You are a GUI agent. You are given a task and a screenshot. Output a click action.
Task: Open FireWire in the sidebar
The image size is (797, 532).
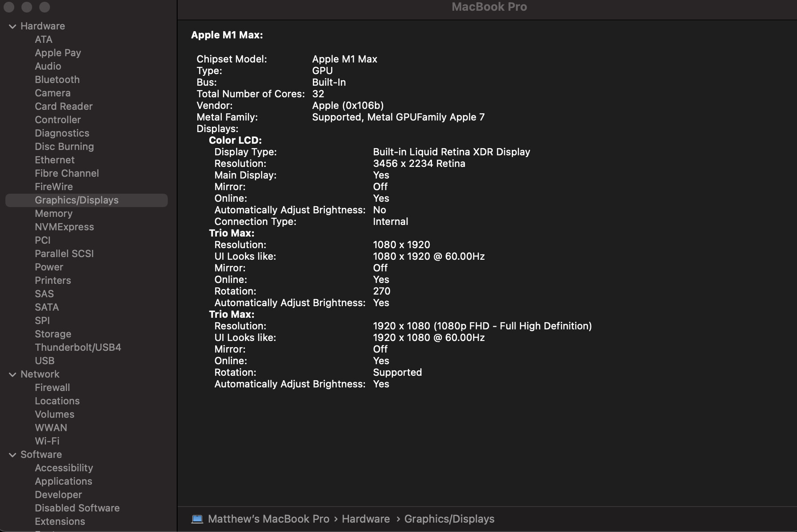54,187
